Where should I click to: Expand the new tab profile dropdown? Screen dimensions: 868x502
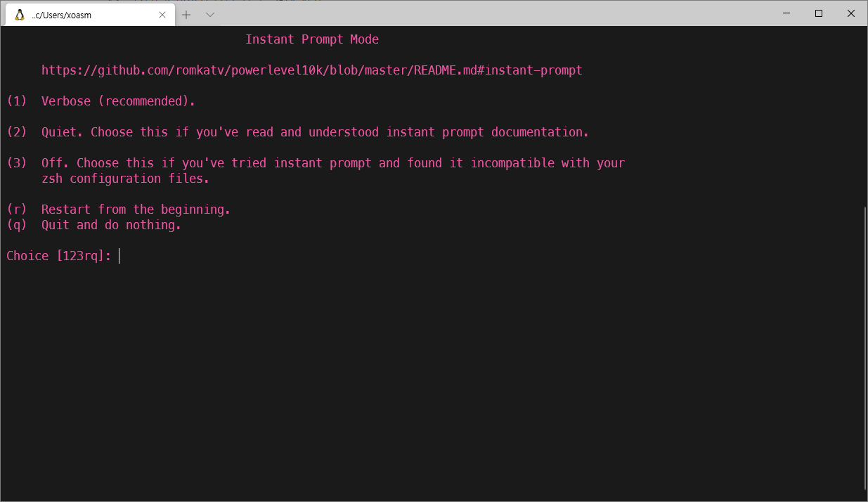pos(209,15)
